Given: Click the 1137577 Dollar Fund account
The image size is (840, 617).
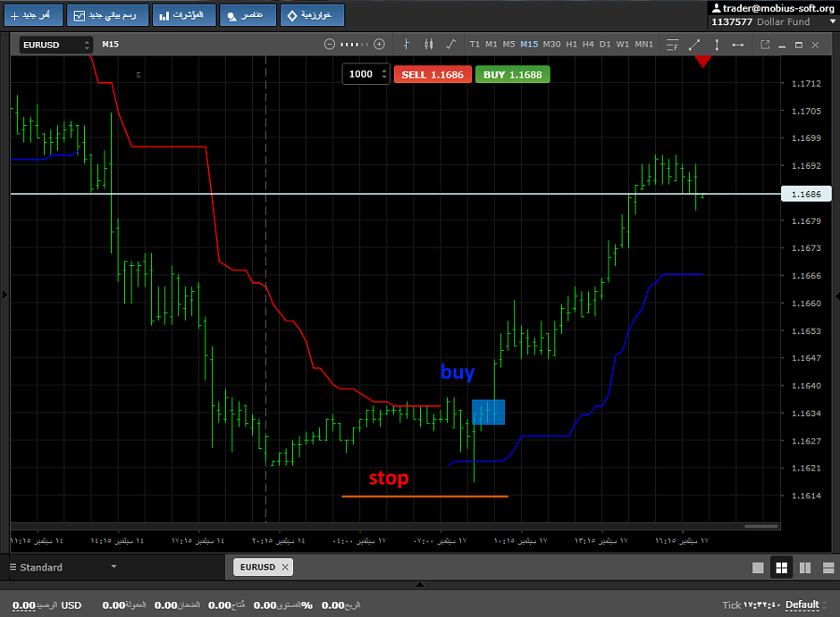Looking at the screenshot, I should 760,22.
